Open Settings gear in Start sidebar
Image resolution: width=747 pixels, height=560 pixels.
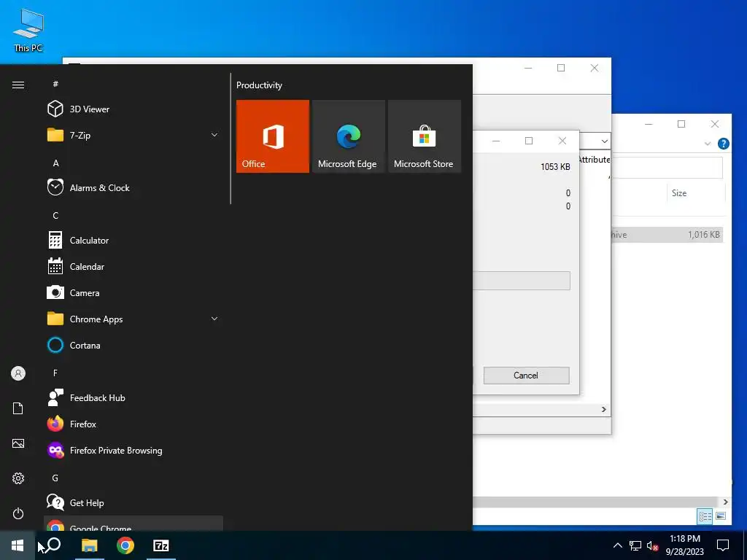coord(18,478)
